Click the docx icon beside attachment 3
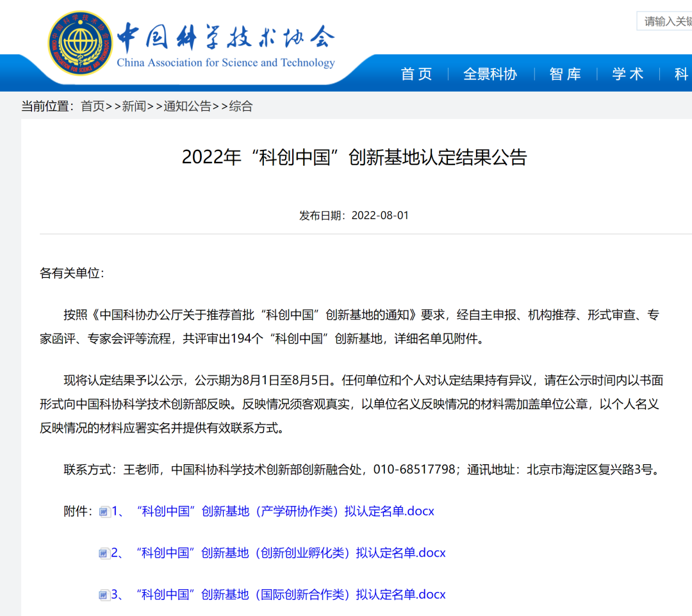Image resolution: width=692 pixels, height=616 pixels. point(104,595)
